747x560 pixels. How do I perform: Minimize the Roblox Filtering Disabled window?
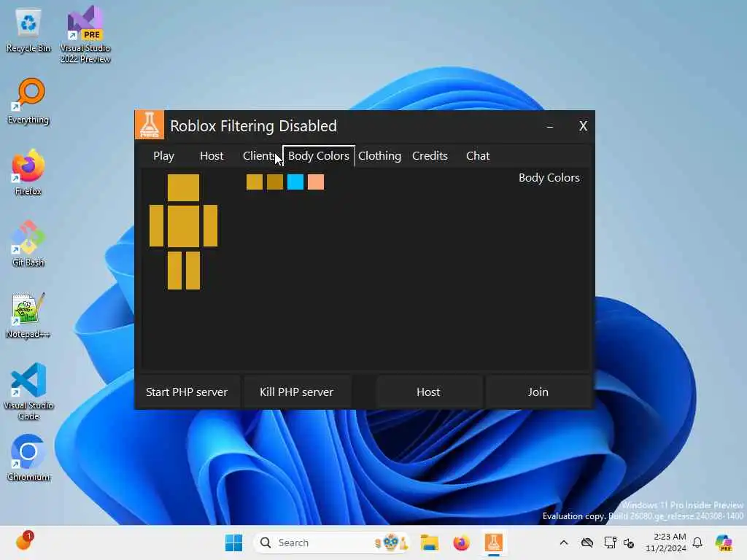(550, 126)
